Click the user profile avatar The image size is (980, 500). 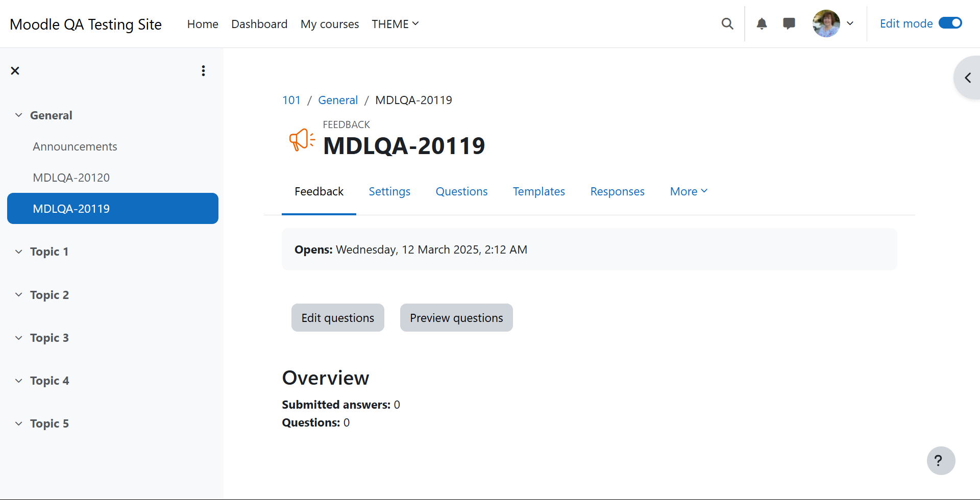(826, 24)
